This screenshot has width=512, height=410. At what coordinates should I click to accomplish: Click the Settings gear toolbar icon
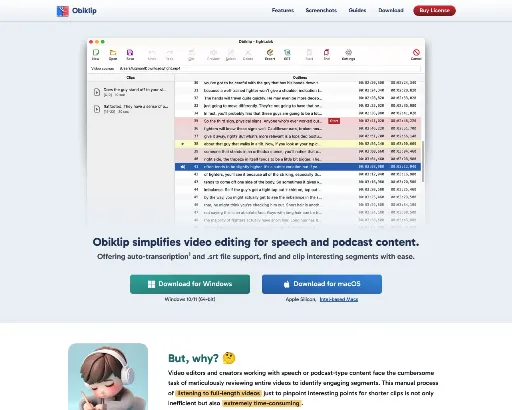coord(348,52)
